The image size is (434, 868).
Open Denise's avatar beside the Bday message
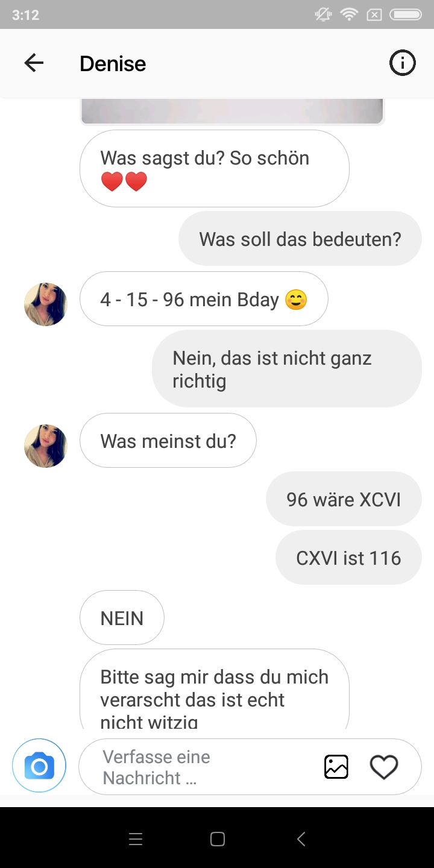46,304
